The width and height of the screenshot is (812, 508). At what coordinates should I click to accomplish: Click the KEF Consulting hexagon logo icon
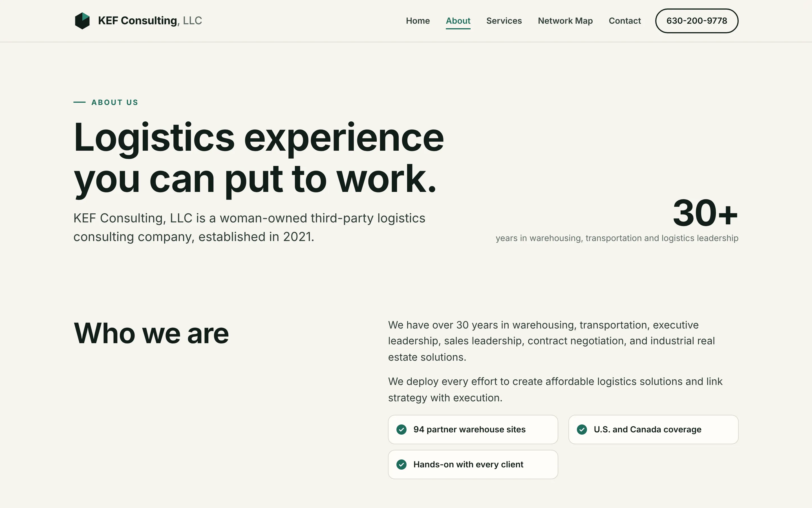(82, 21)
